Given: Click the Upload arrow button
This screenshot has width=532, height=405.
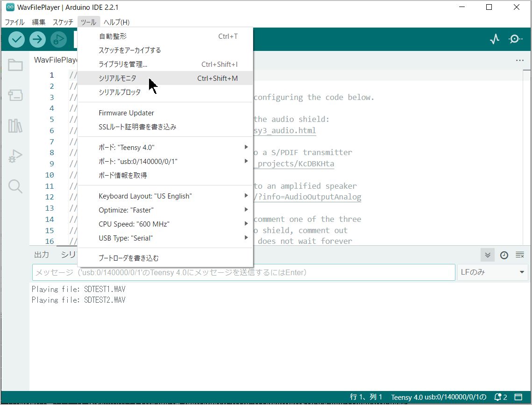Looking at the screenshot, I should [x=37, y=39].
